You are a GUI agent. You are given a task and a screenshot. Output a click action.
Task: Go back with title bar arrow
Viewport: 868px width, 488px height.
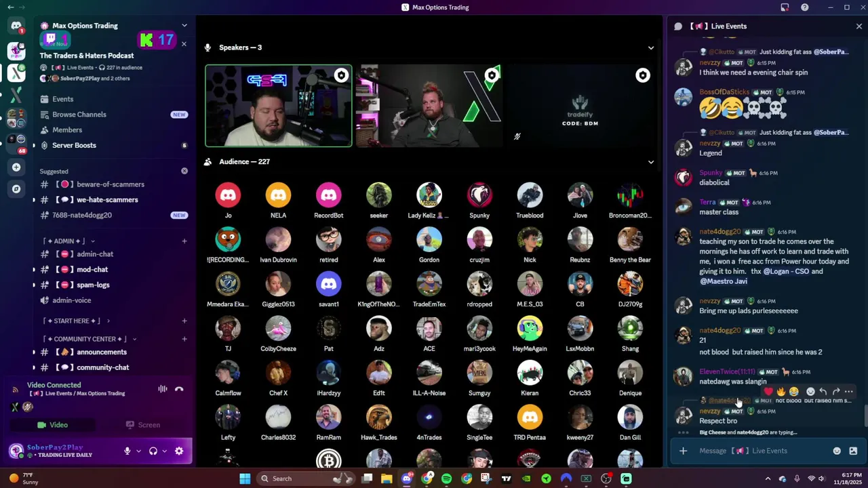point(10,7)
